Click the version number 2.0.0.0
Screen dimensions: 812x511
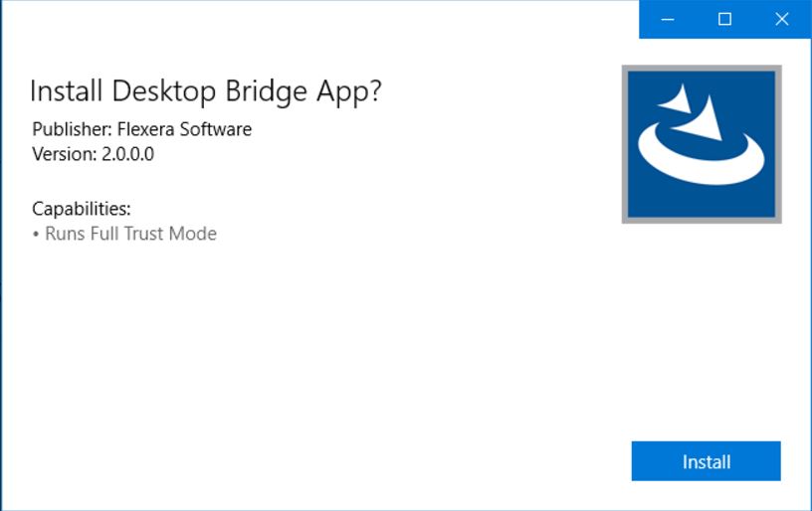point(127,154)
